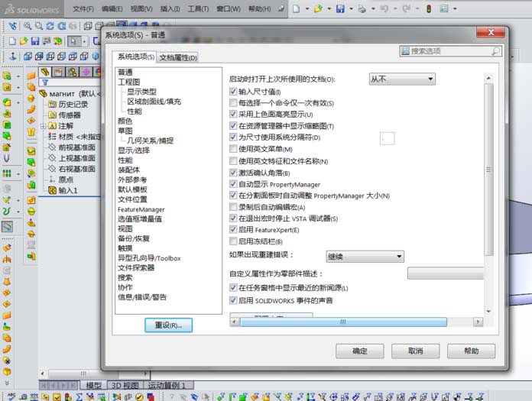The width and height of the screenshot is (532, 401).
Task: Open dropdown arrow next to Options icon
Action: 455,9
